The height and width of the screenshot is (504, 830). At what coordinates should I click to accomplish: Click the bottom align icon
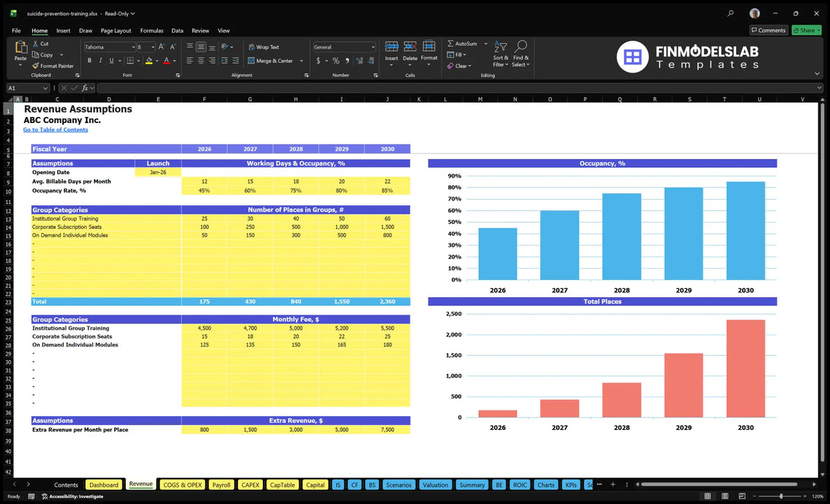pyautogui.click(x=212, y=47)
